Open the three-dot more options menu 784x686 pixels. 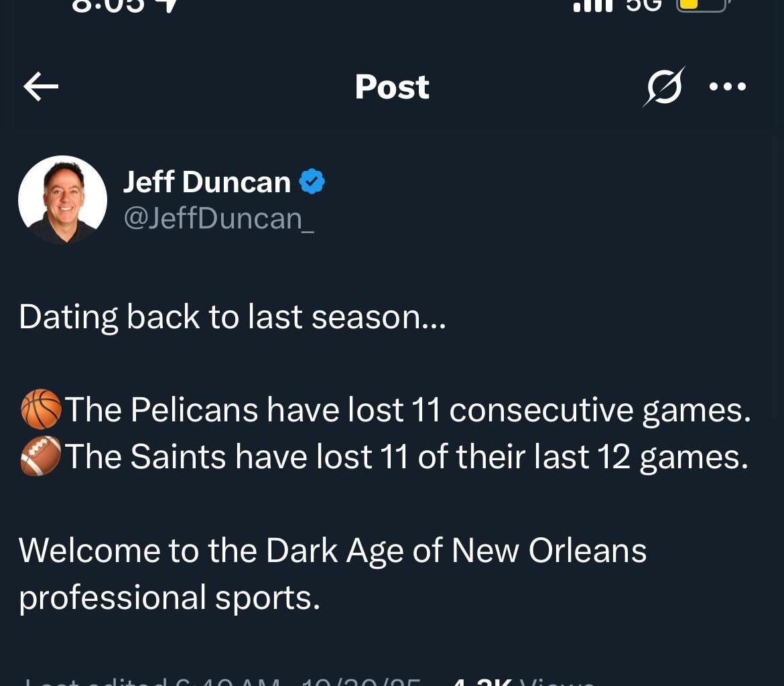click(x=728, y=86)
